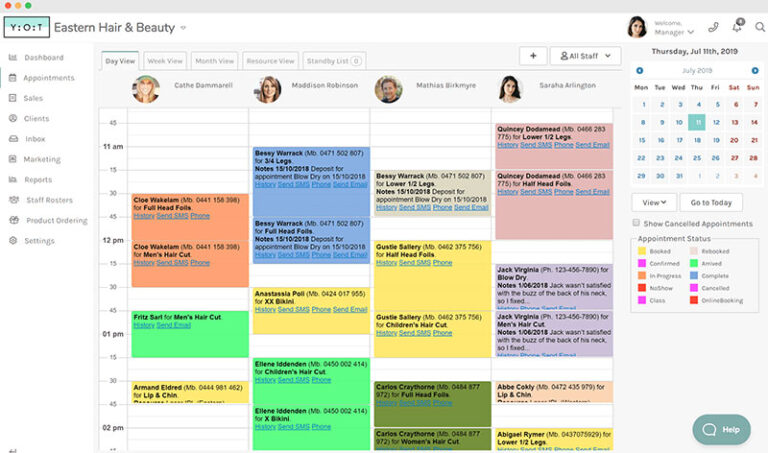
Task: Click Mathias Birkmyre's staff photo
Action: click(388, 89)
